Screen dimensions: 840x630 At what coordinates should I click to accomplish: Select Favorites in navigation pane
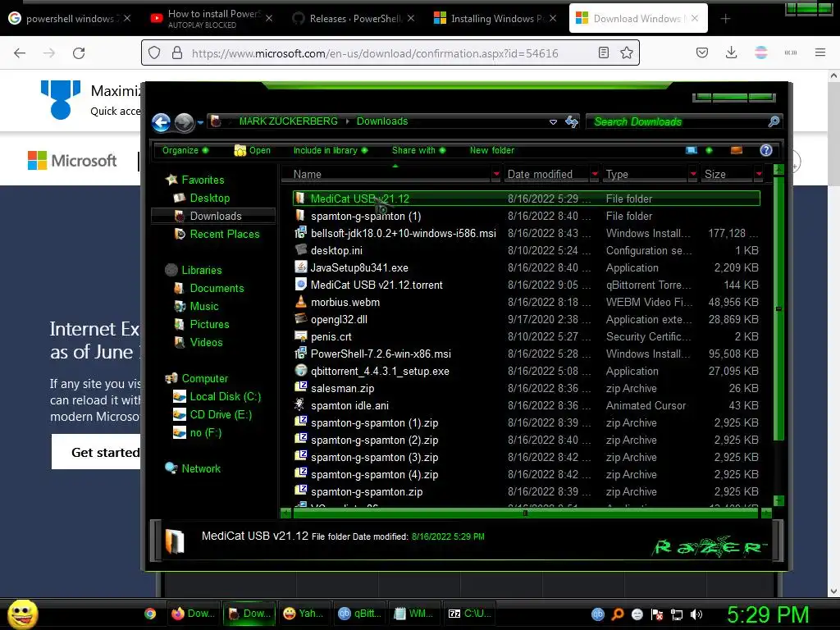(x=195, y=180)
